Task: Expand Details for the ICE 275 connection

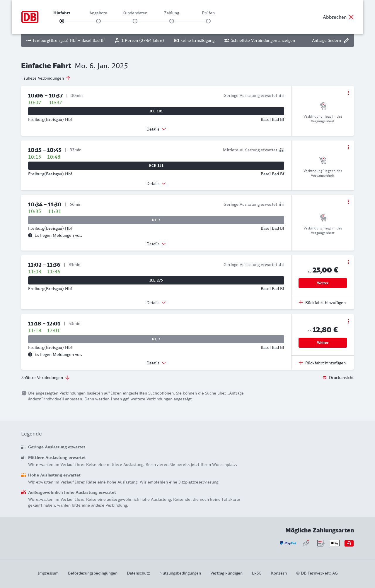Action: pos(156,303)
